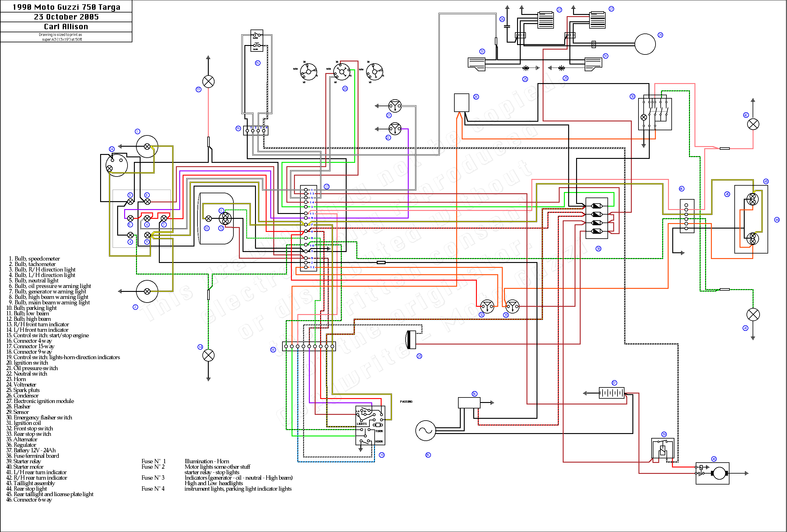This screenshot has width=787, height=532.
Task: Click the front stop switch symbol 32
Action: tap(487, 306)
